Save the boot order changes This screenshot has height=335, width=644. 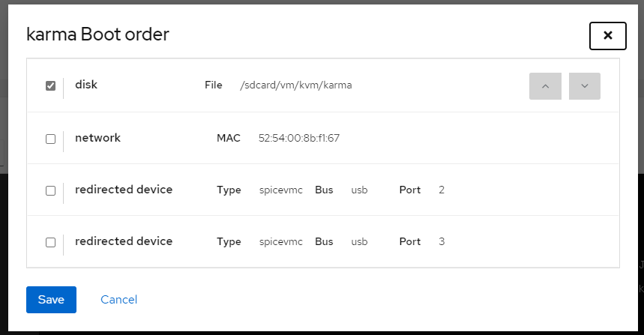51,300
